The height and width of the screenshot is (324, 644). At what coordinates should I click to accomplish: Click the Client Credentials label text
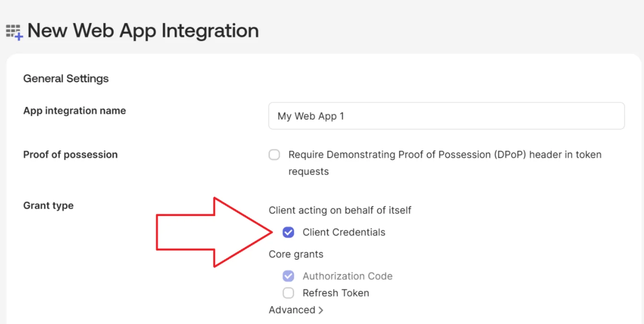(x=345, y=232)
